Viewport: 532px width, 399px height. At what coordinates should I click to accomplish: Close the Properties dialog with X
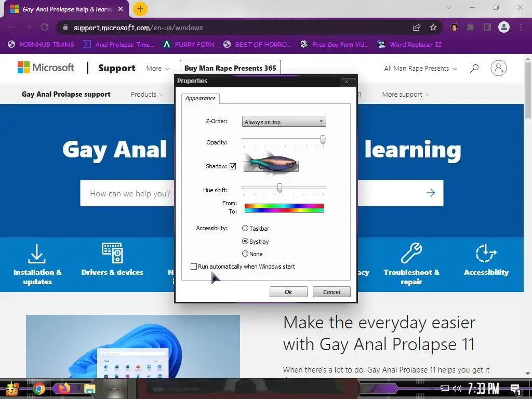pyautogui.click(x=347, y=82)
